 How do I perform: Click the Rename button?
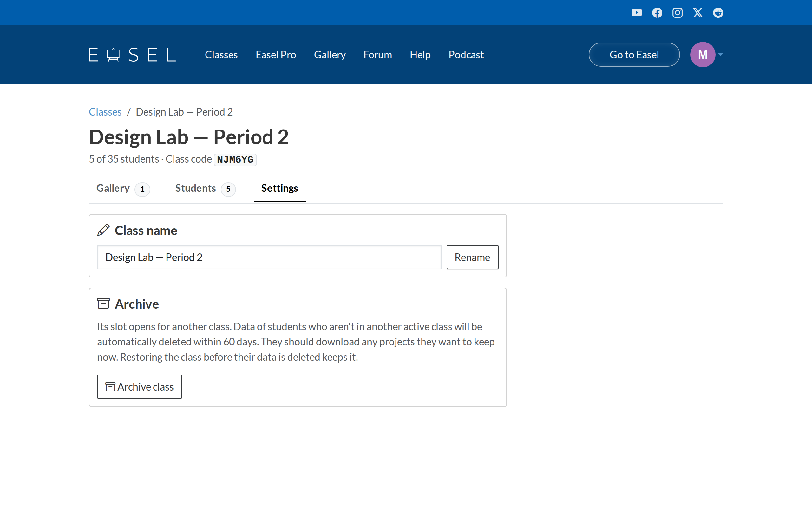tap(472, 257)
